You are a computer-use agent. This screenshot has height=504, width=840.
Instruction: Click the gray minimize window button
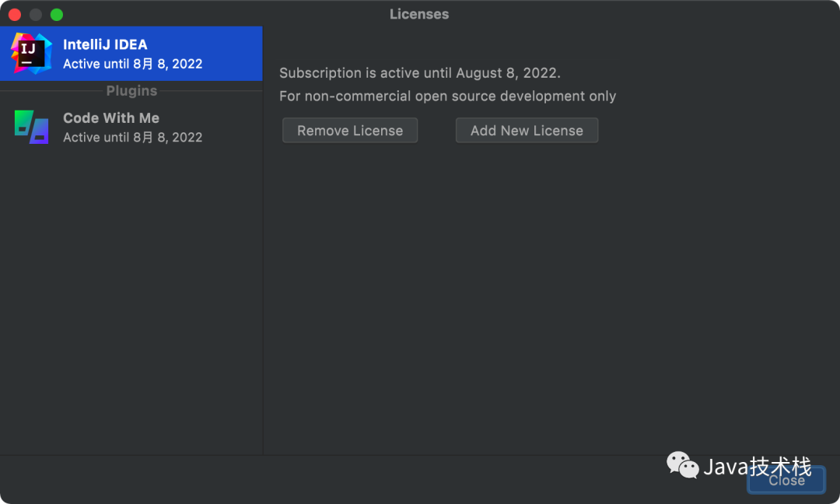point(36,15)
